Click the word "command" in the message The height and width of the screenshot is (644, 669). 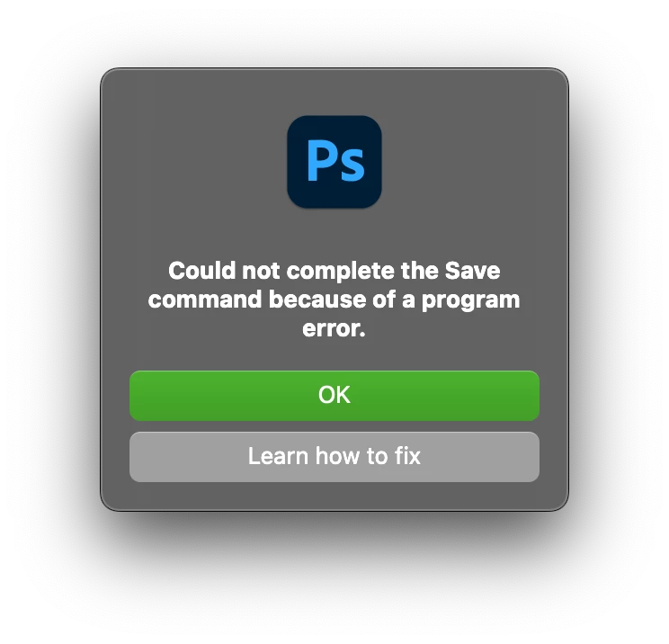pyautogui.click(x=205, y=300)
